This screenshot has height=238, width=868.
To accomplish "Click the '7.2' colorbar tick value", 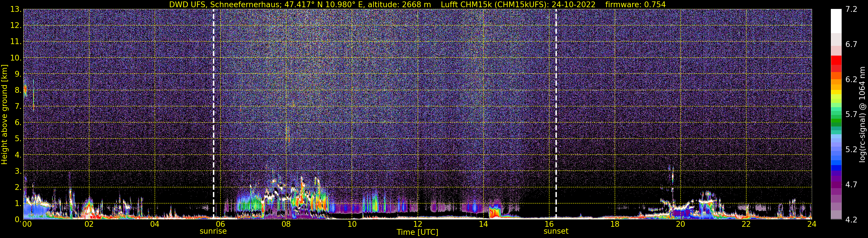I will [851, 10].
